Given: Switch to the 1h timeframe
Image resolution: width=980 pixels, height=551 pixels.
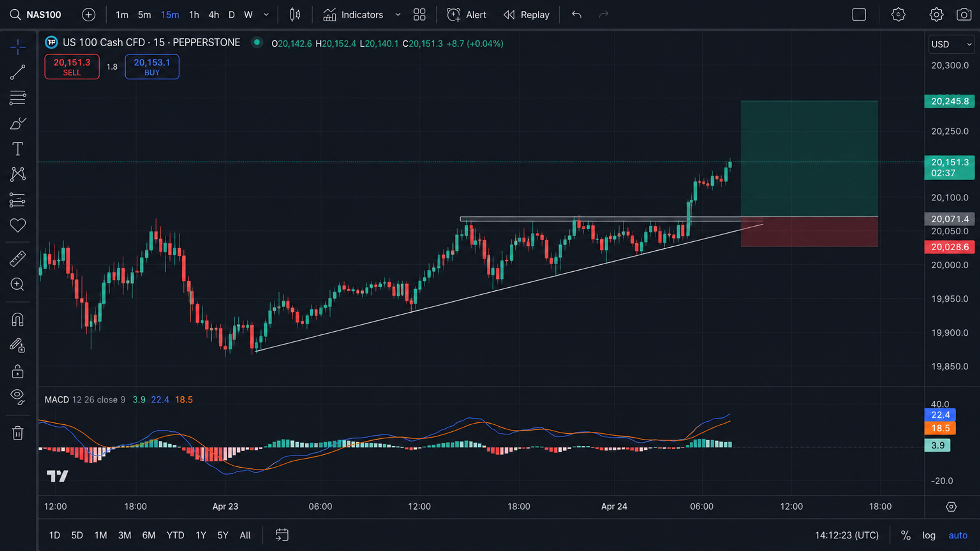Looking at the screenshot, I should click(194, 15).
